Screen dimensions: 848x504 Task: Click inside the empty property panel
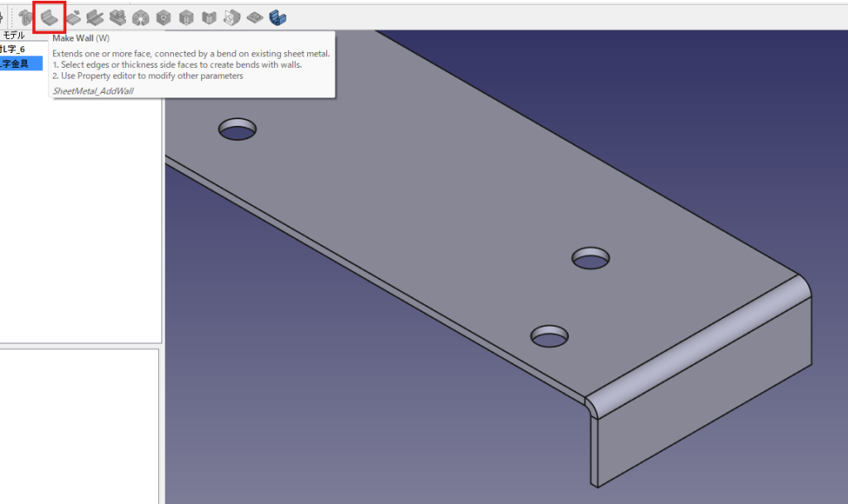pyautogui.click(x=79, y=422)
